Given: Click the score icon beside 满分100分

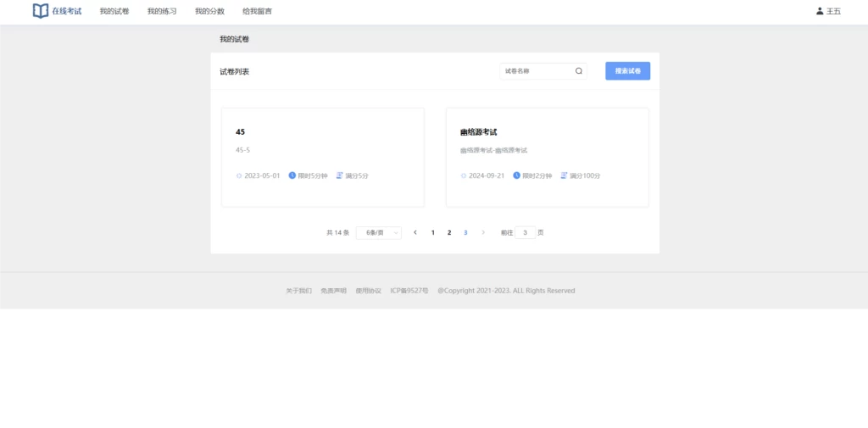Looking at the screenshot, I should click(564, 176).
